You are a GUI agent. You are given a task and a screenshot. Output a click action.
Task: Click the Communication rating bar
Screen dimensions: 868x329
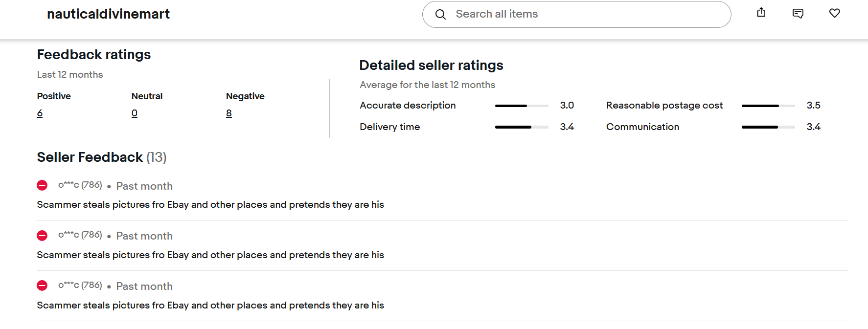pos(768,127)
